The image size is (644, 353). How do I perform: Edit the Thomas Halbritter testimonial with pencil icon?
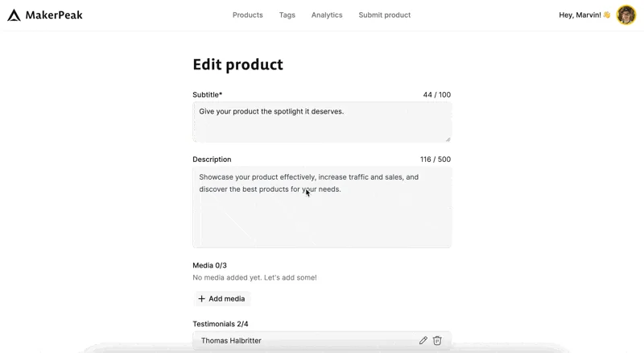coord(423,341)
